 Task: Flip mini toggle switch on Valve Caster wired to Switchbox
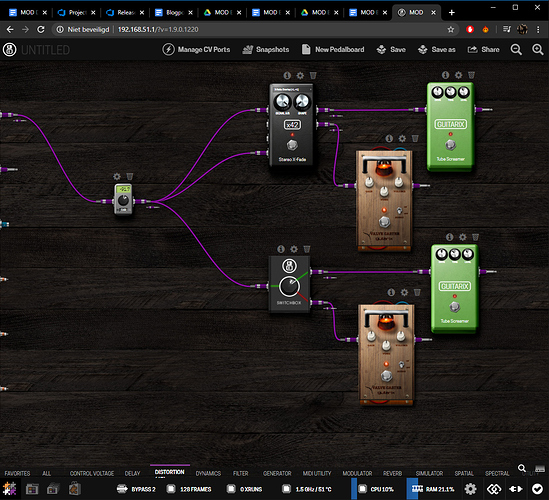click(x=402, y=365)
